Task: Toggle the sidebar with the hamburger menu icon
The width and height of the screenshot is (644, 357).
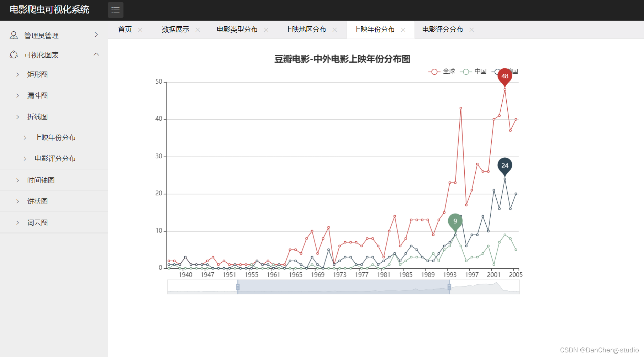Action: point(116,10)
